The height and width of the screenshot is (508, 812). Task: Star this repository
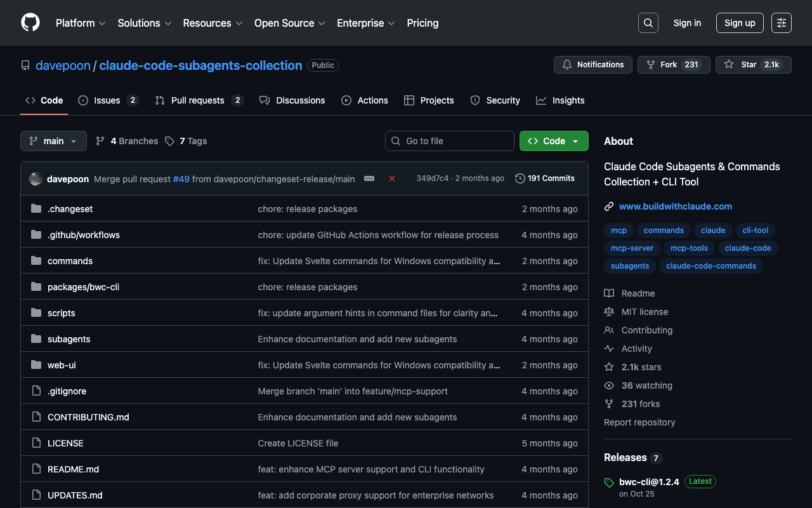click(x=742, y=65)
